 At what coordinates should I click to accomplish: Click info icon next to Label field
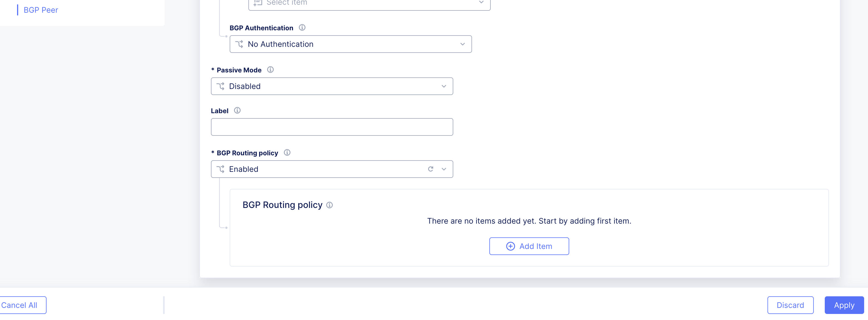click(237, 110)
